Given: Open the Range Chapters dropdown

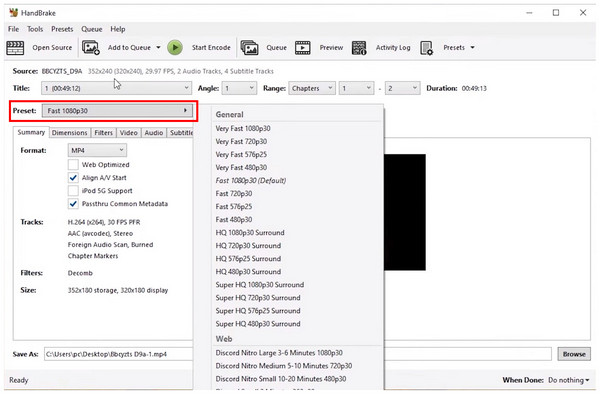Looking at the screenshot, I should 312,88.
